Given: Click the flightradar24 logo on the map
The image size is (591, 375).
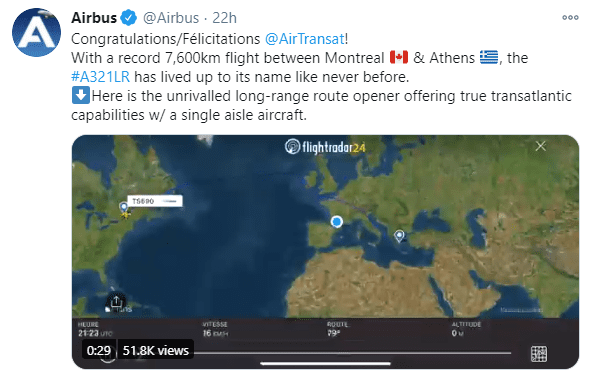Looking at the screenshot, I should [x=325, y=147].
